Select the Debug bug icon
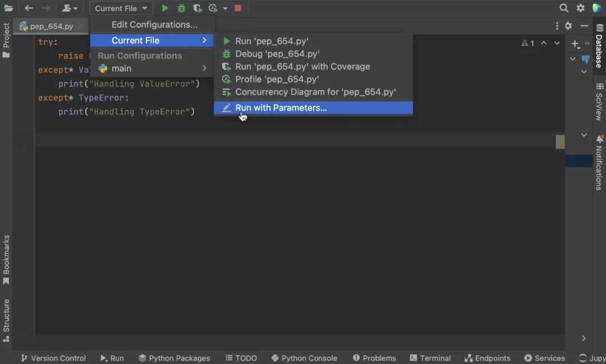This screenshot has width=606, height=364. 181,8
